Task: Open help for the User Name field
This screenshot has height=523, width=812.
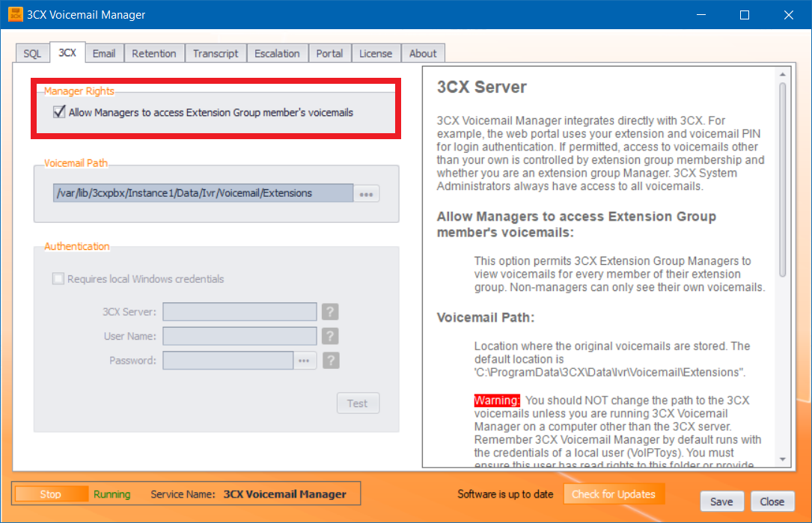Action: click(329, 335)
